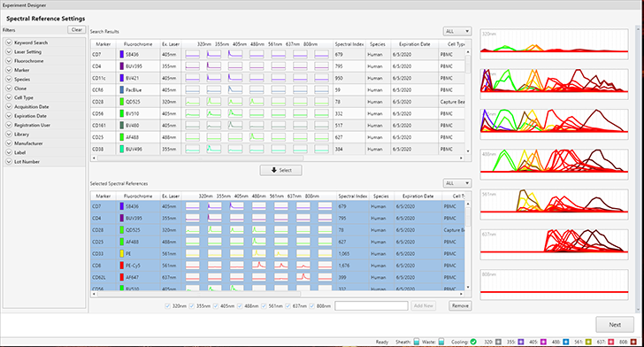
Task: Click the purple color swatch for BUV395
Action: (x=121, y=66)
